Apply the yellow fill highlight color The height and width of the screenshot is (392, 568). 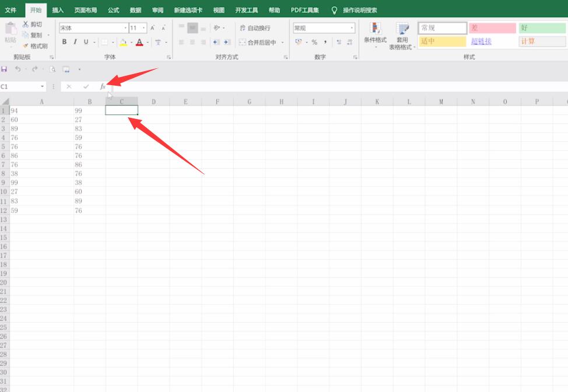[x=123, y=43]
